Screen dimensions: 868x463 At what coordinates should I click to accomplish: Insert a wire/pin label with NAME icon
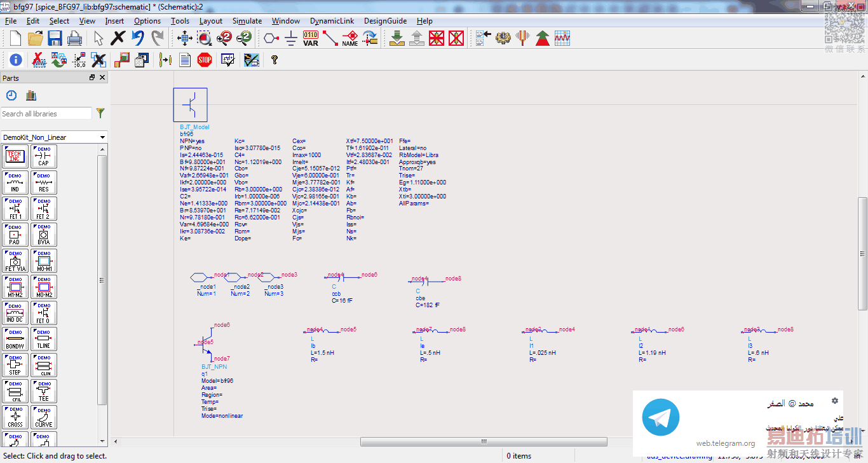350,38
